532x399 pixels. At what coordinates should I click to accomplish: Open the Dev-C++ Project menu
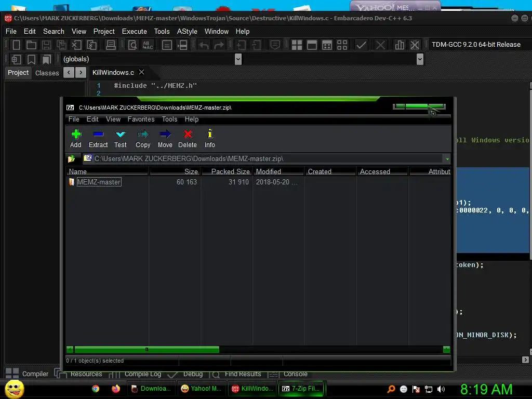(104, 31)
